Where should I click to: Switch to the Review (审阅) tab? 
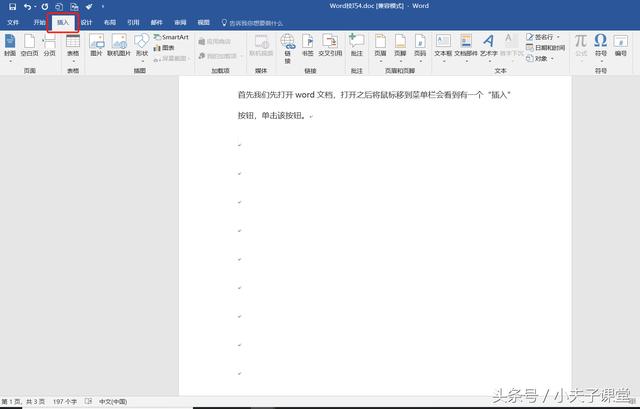pos(180,22)
